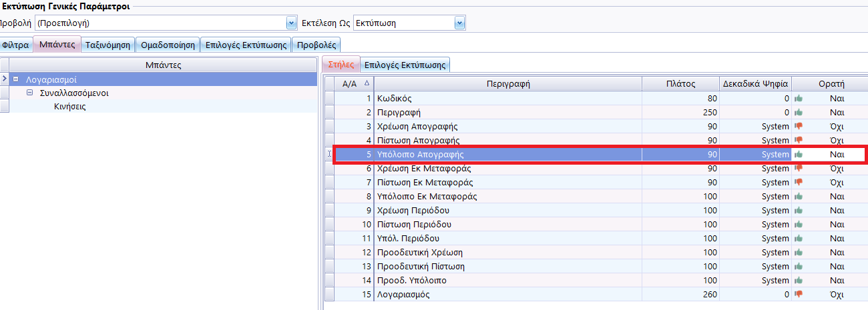Select the Κινήσεις band in tree
Viewport: 868px width, 310px height.
pos(69,107)
